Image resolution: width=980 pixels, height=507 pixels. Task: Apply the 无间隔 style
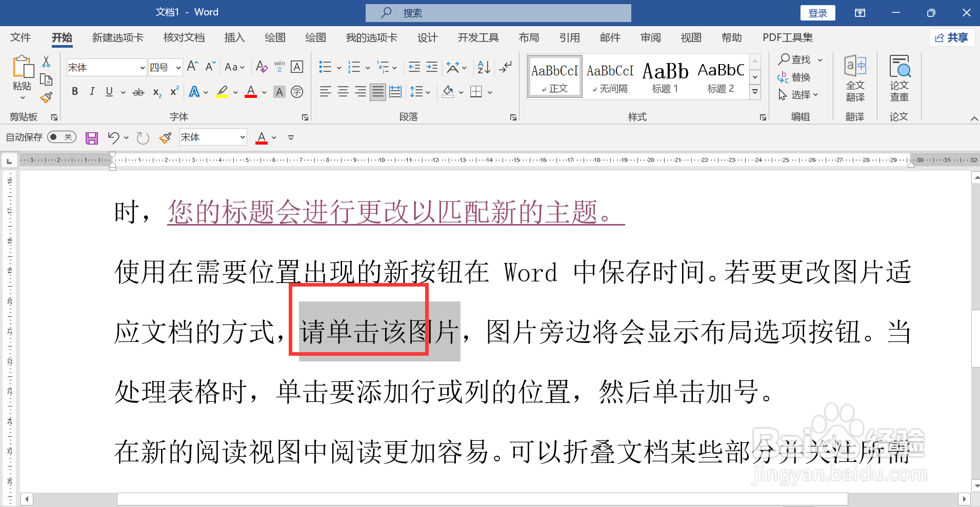[610, 76]
